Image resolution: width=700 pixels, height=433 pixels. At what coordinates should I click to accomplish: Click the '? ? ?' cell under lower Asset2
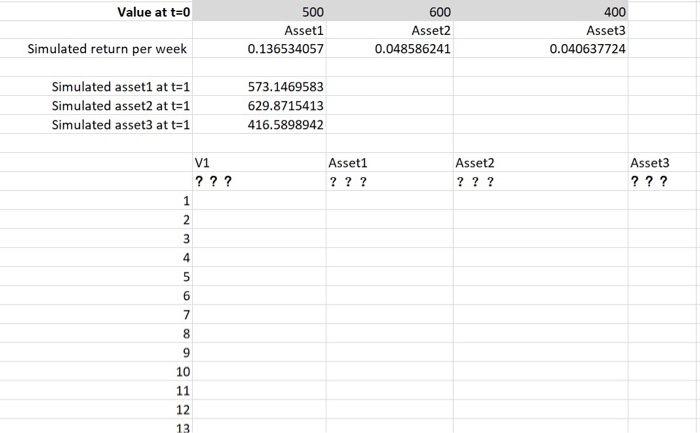[x=541, y=181]
